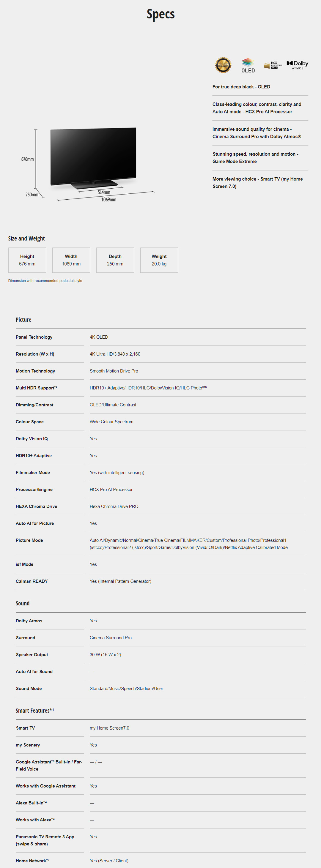Select the Width 1069 mm card

[71, 260]
